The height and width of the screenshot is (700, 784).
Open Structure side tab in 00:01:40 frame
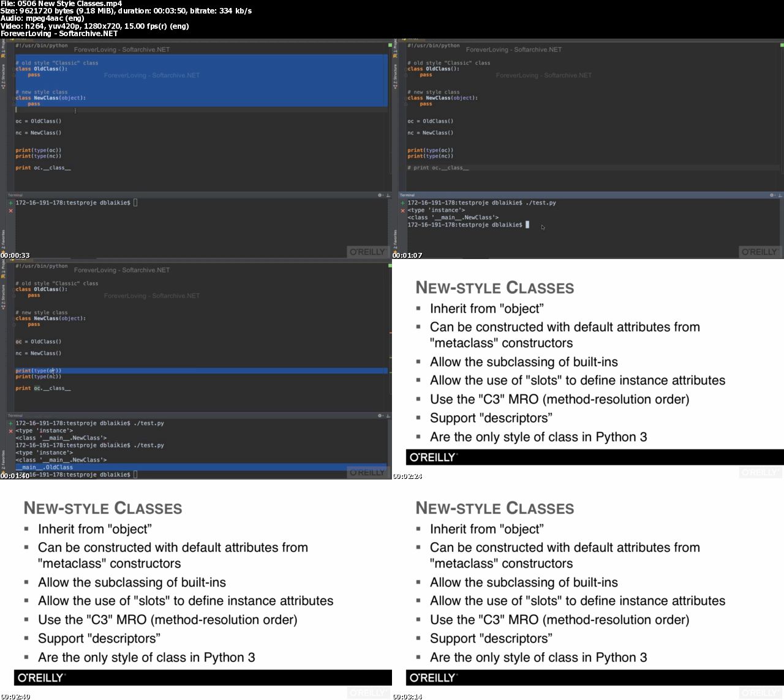click(3, 297)
